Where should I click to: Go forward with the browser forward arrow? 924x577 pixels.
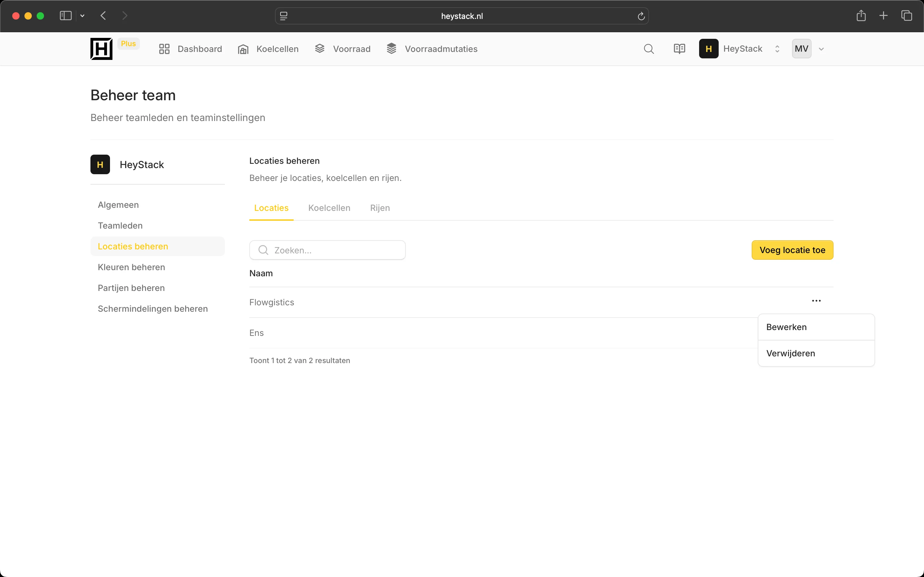125,16
